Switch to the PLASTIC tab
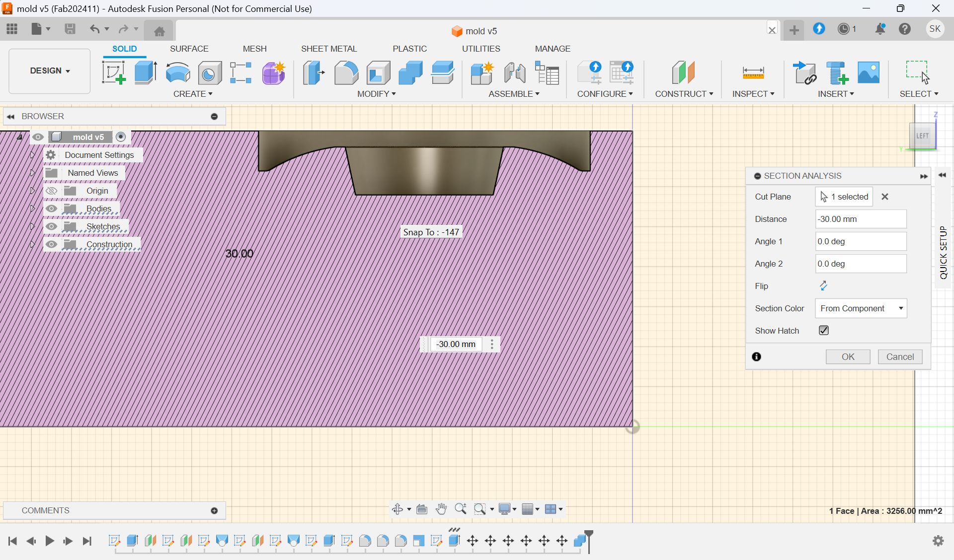 (x=409, y=49)
